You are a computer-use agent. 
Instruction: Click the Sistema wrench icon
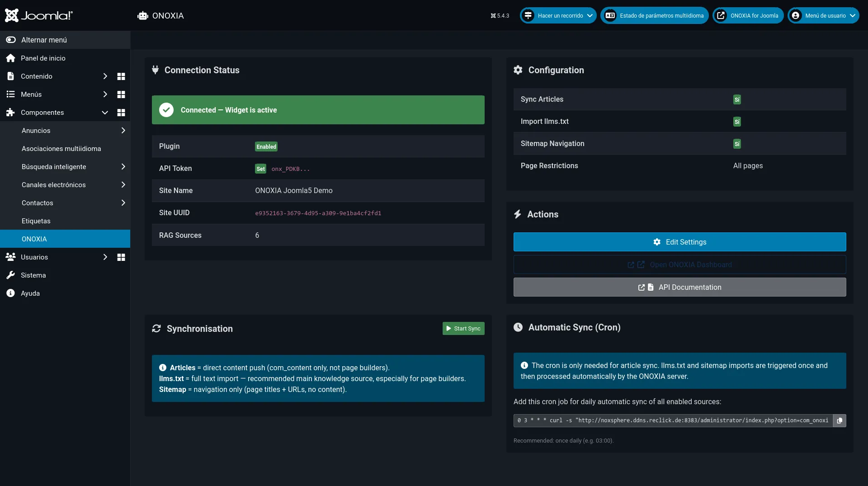coord(11,275)
